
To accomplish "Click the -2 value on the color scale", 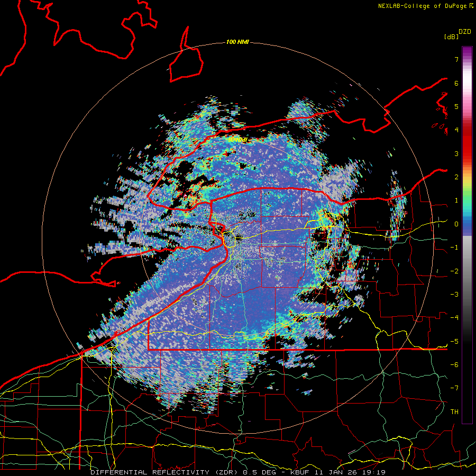I will coord(454,271).
